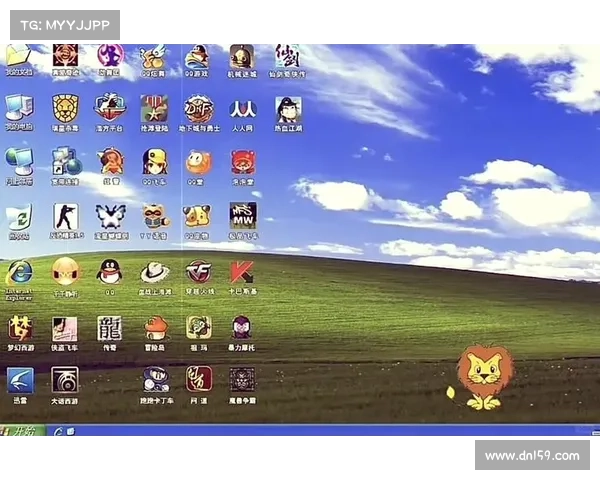Open the CrossFire (穿越火线) game icon

(x=198, y=271)
